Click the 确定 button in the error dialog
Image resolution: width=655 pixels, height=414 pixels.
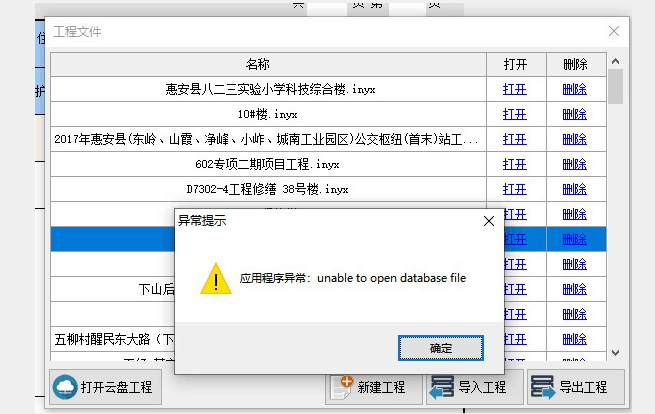pos(440,348)
